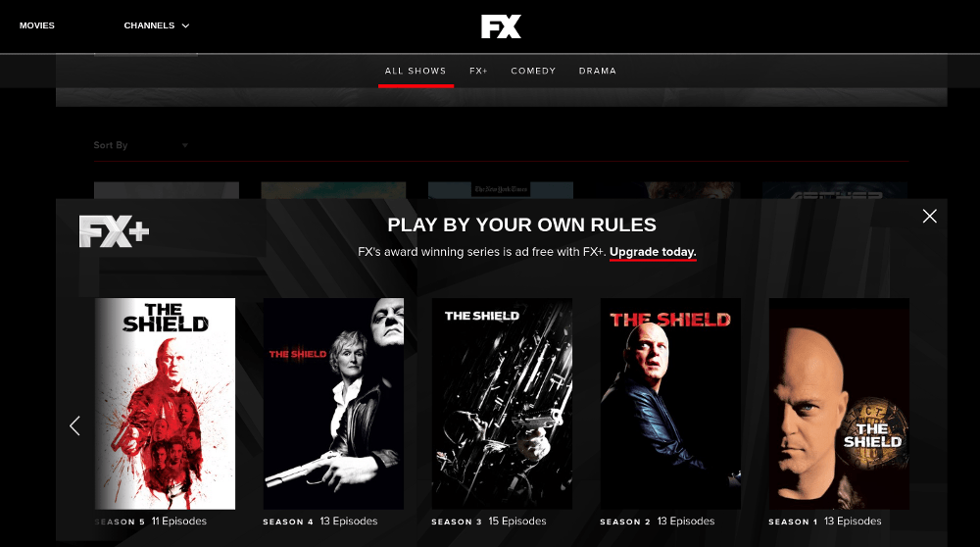Expand the Channels dropdown chevron
This screenshot has width=980, height=547.
click(185, 25)
